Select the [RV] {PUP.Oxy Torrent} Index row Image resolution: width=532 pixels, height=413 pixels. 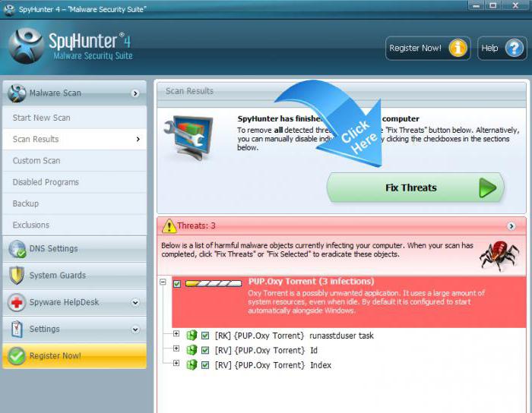coord(273,365)
